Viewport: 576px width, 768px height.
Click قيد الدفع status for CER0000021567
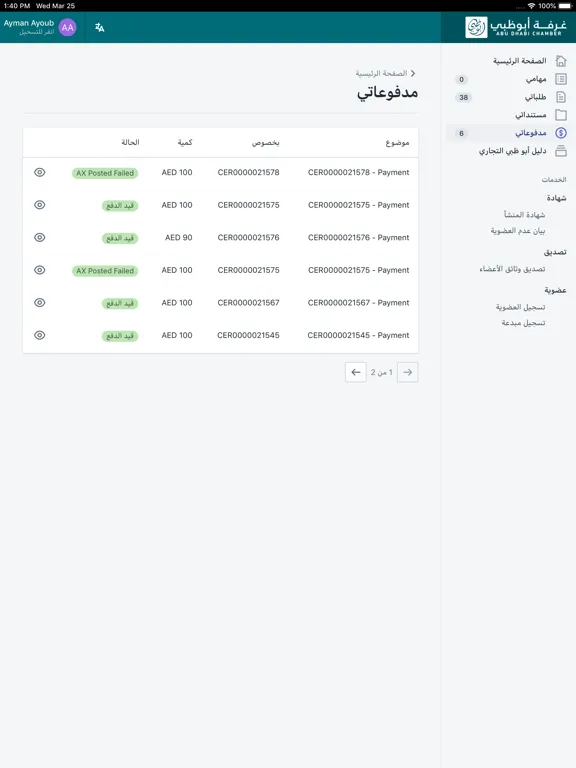point(120,303)
